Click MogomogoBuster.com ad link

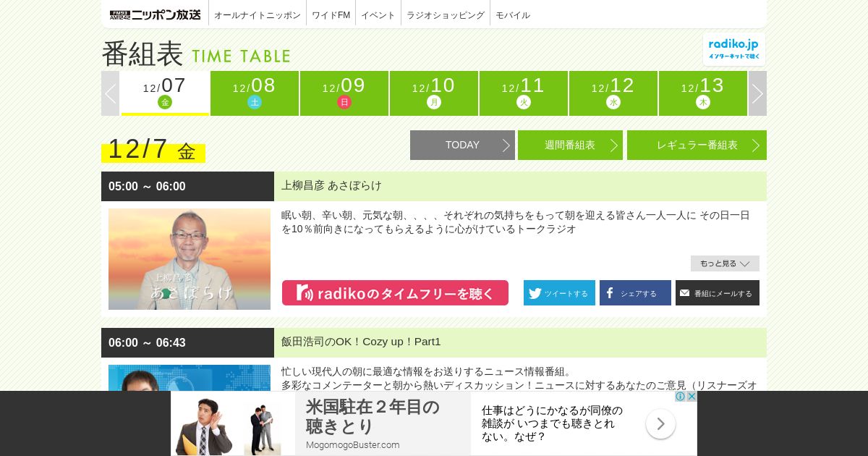(352, 444)
